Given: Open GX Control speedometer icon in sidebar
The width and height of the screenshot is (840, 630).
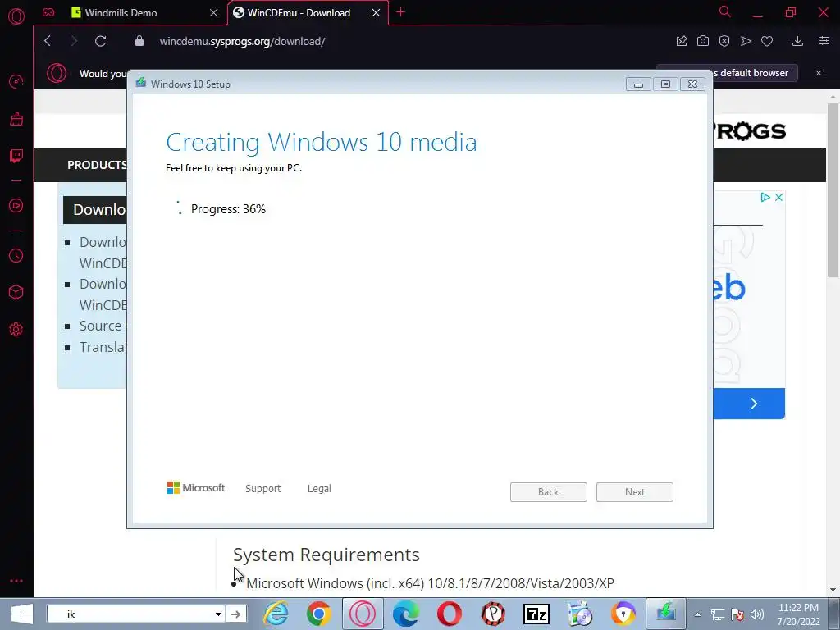Looking at the screenshot, I should point(16,81).
